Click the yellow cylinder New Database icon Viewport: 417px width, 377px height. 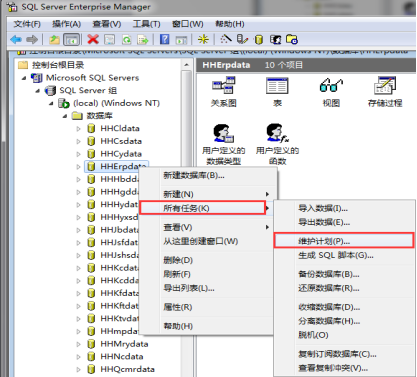pos(259,40)
